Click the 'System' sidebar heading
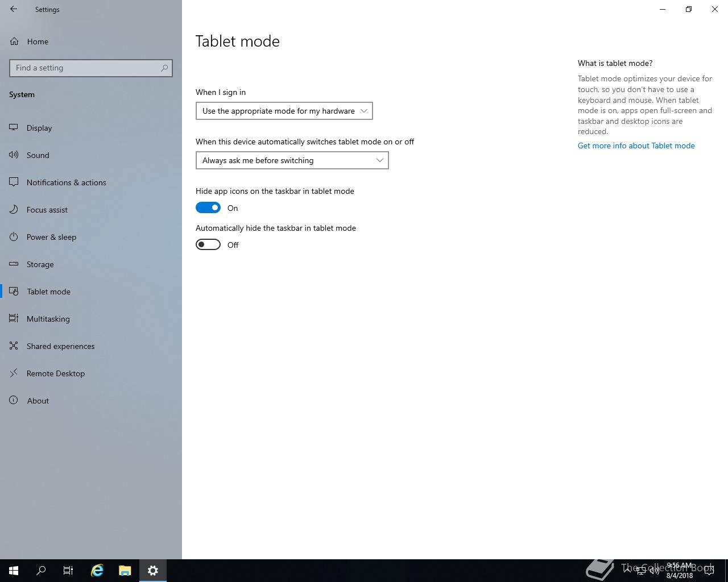This screenshot has width=728, height=582. pyautogui.click(x=22, y=94)
